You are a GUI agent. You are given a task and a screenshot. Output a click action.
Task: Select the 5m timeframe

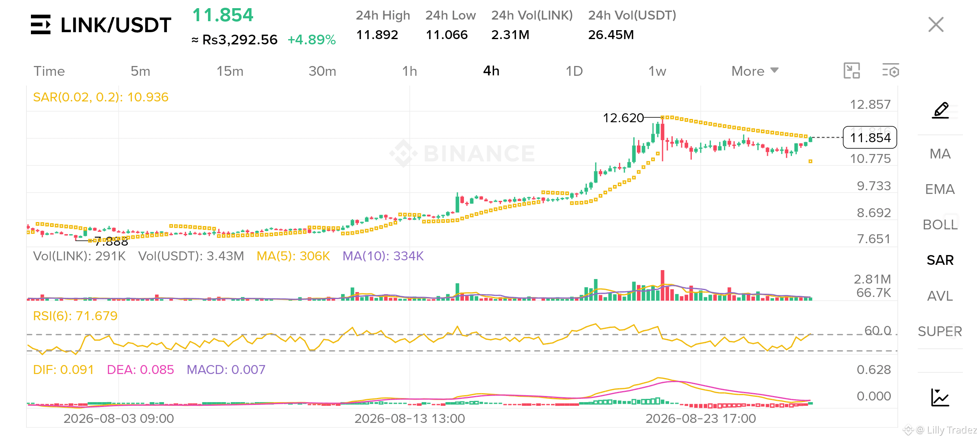140,71
